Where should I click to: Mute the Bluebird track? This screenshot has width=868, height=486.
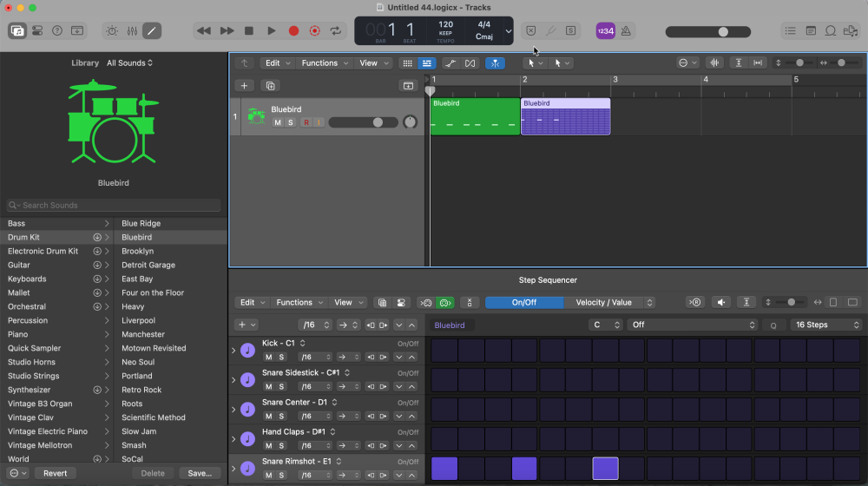click(x=278, y=122)
